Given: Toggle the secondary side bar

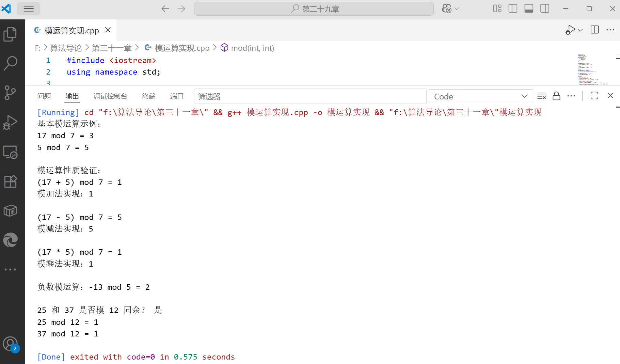Looking at the screenshot, I should click(545, 9).
